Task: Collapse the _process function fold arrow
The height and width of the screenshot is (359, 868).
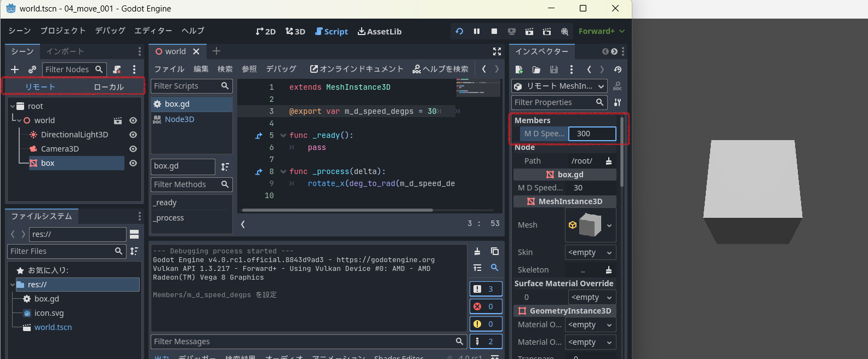Action: pyautogui.click(x=283, y=171)
